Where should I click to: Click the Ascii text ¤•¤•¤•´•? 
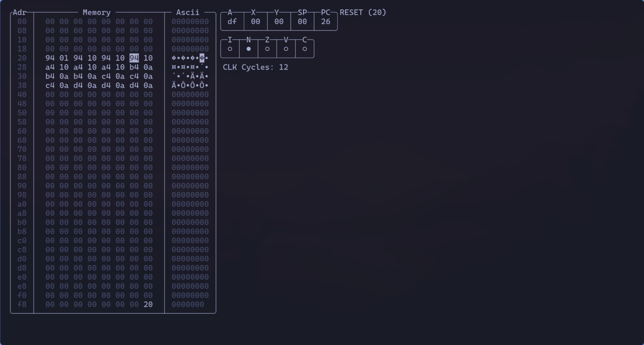190,67
